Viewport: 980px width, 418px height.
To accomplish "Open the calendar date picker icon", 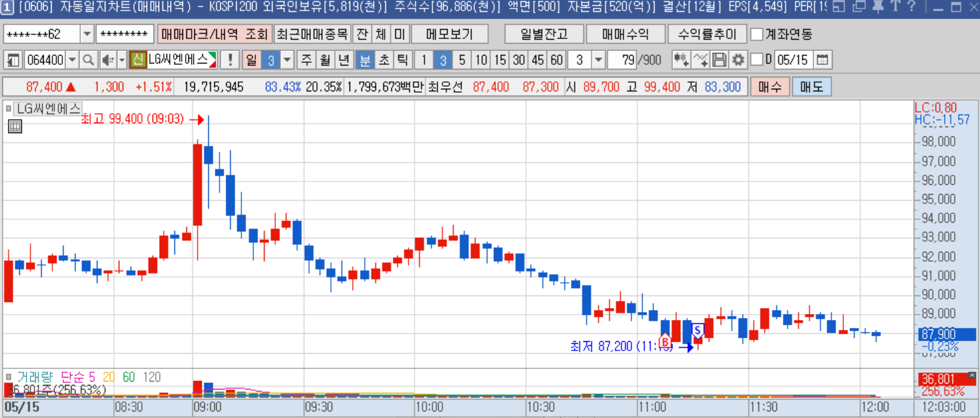I will 822,60.
